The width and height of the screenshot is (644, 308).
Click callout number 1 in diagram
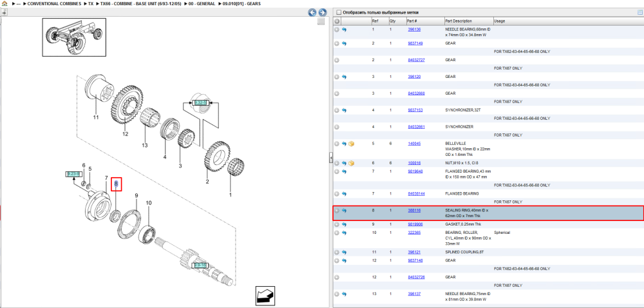click(x=231, y=195)
